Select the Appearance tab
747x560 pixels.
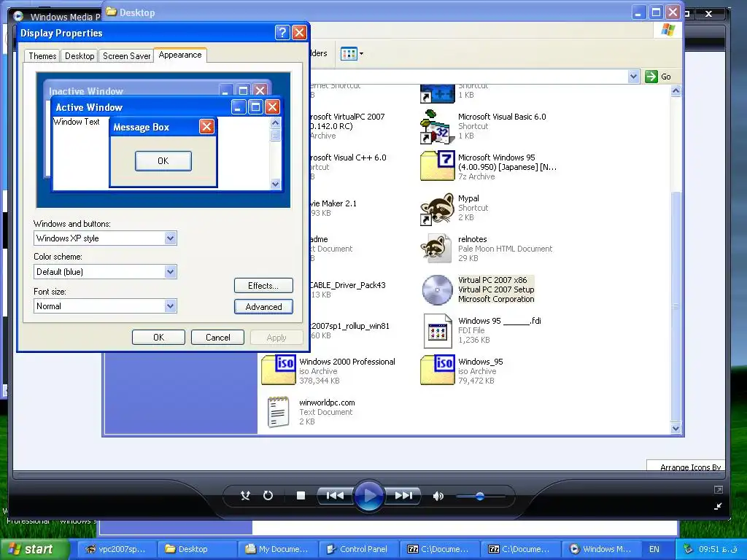180,55
